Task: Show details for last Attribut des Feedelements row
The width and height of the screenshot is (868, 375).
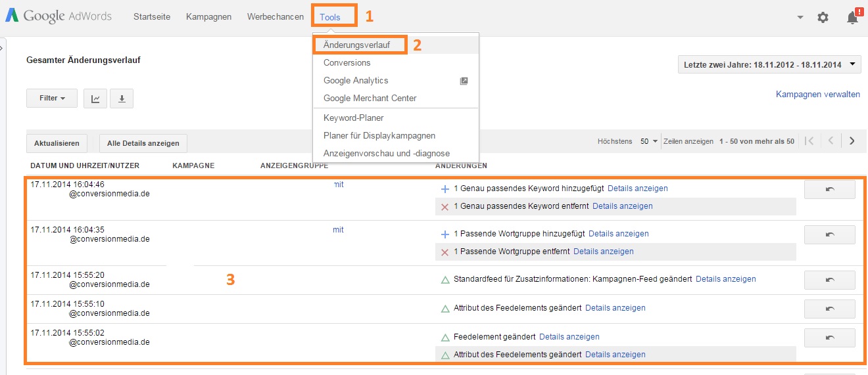Action: 615,355
